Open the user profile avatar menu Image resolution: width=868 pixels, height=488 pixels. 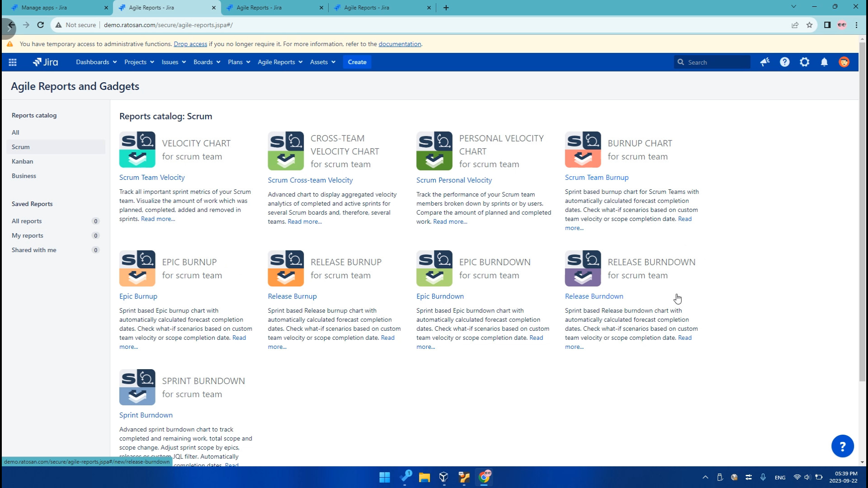[844, 62]
